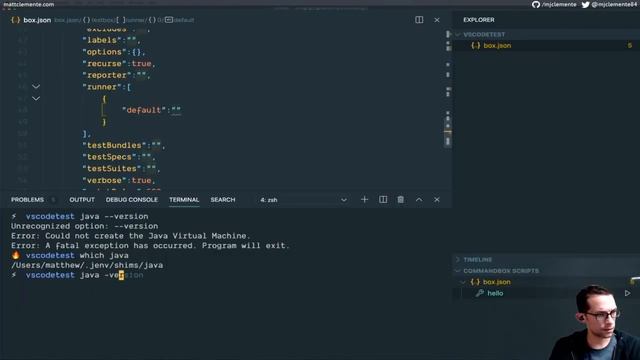Viewport: 640px width, 360px height.
Task: Split the terminal pane
Action: point(383,200)
